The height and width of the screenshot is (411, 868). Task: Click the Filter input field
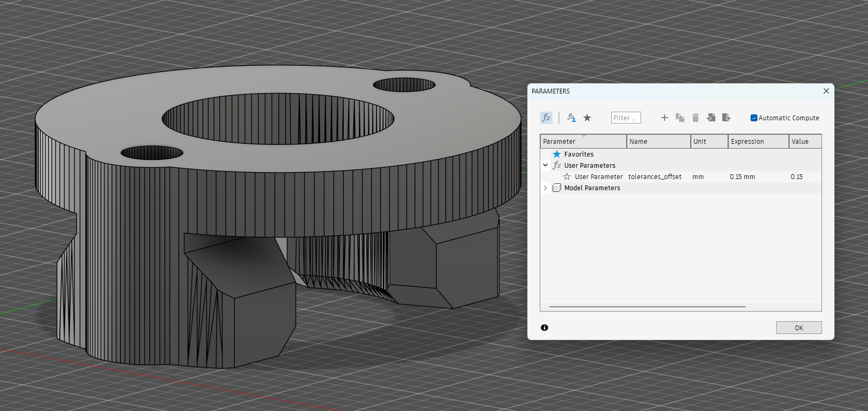(x=626, y=118)
